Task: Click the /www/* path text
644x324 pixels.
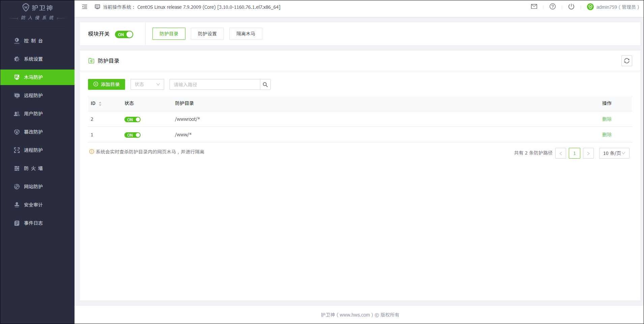Action: (183, 135)
